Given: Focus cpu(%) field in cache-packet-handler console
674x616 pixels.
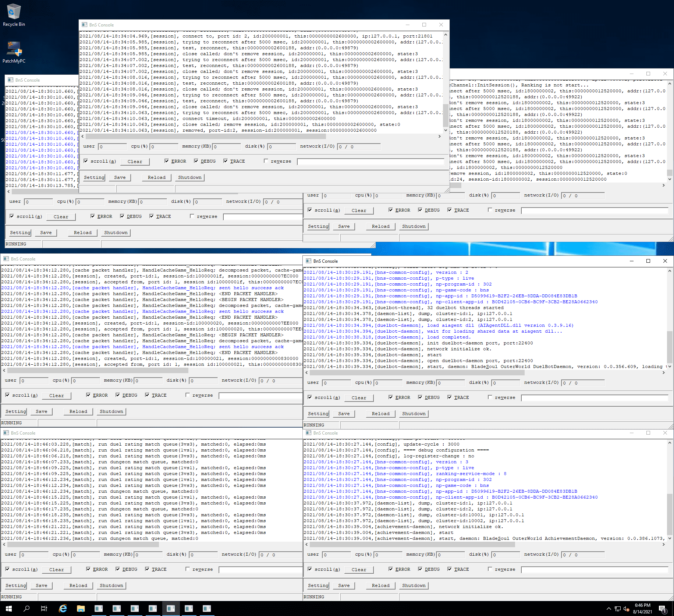Looking at the screenshot, I should click(x=86, y=381).
